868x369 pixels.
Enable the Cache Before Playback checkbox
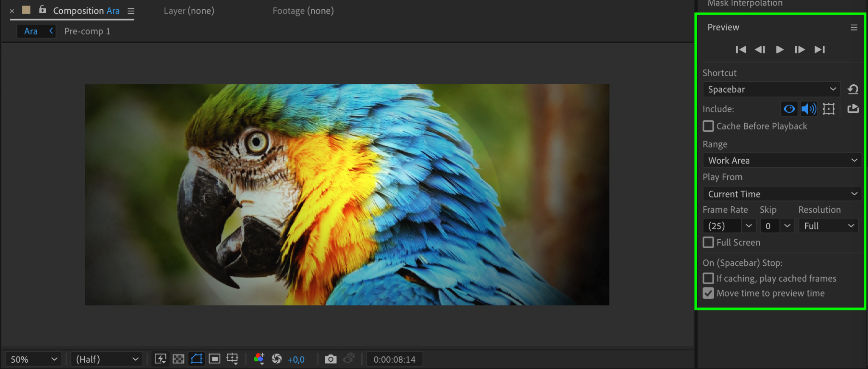(x=708, y=126)
